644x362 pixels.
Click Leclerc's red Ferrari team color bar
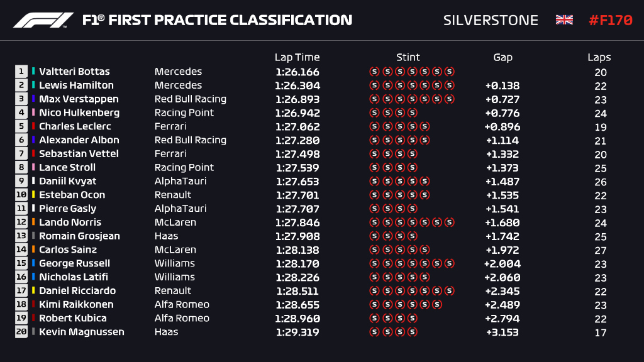click(34, 126)
